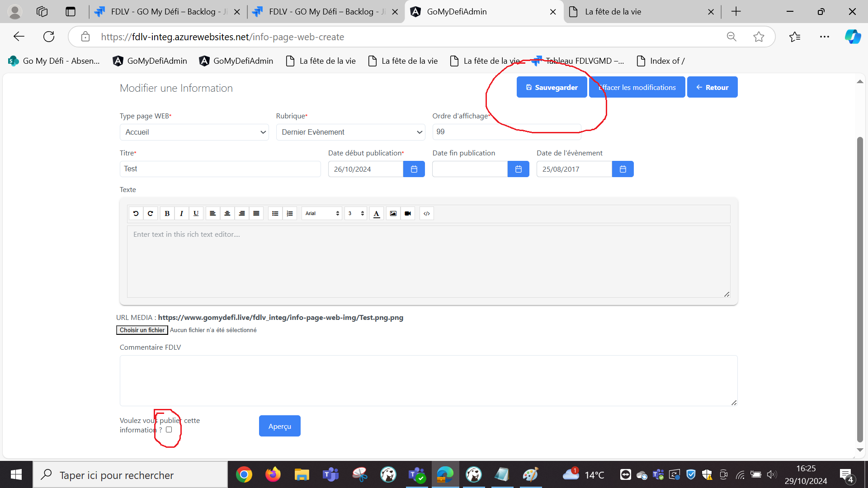Insert numbered list in editor

290,213
